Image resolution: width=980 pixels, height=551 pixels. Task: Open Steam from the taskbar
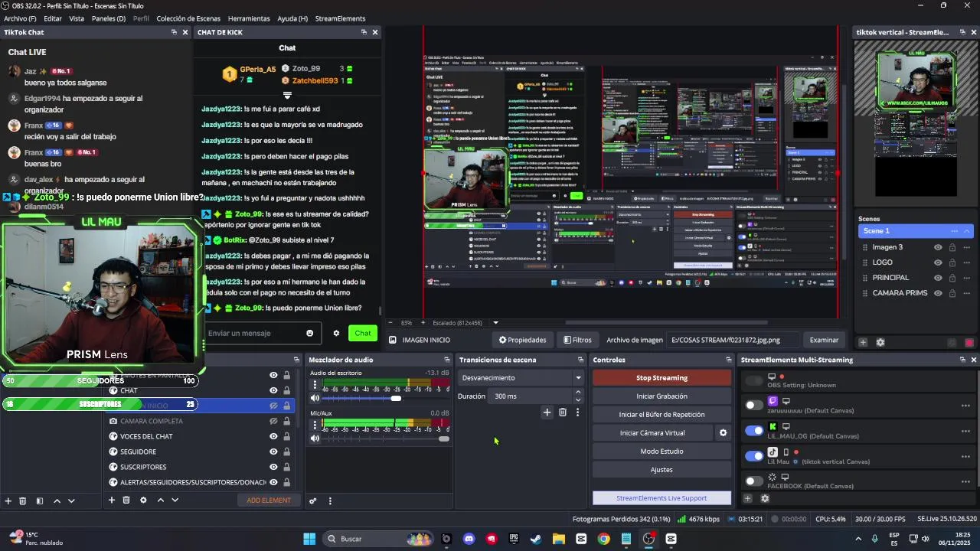[536, 539]
